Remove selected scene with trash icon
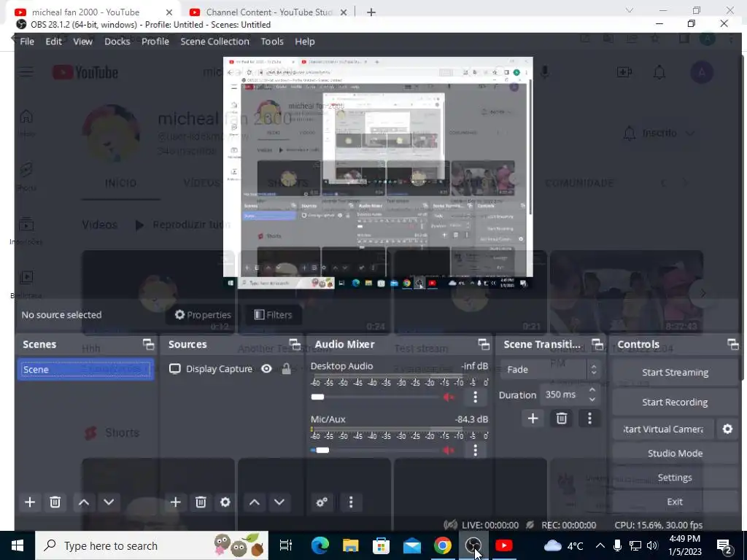 point(55,502)
